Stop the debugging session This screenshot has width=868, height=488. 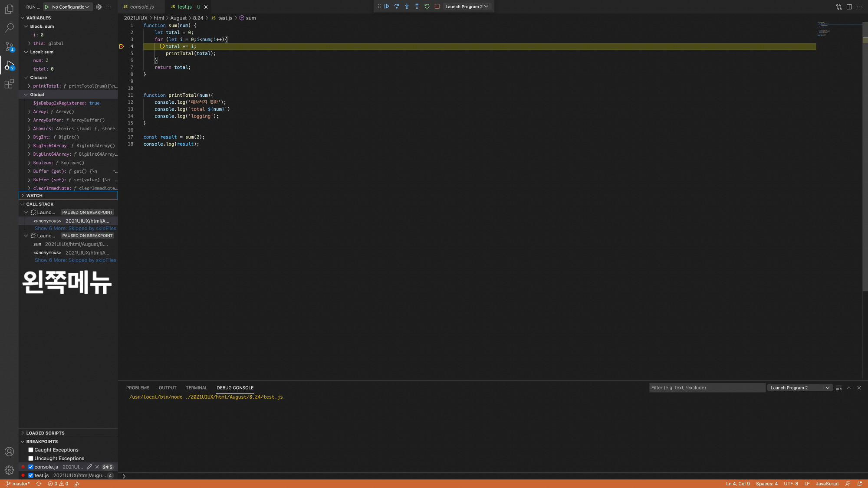click(x=437, y=7)
